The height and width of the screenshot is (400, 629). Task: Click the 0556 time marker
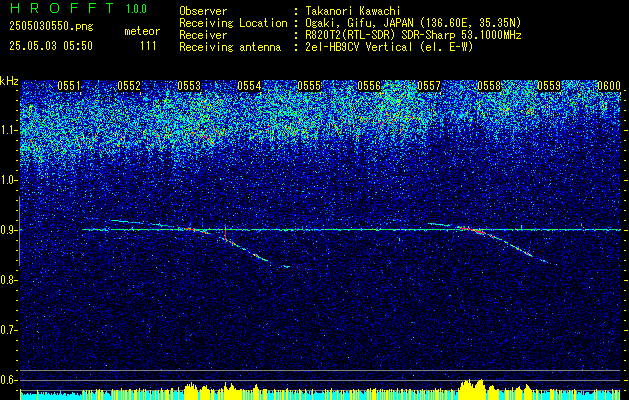pos(369,86)
